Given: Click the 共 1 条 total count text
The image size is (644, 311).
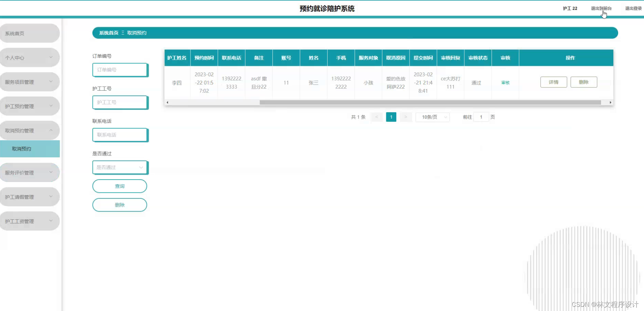Looking at the screenshot, I should [358, 117].
